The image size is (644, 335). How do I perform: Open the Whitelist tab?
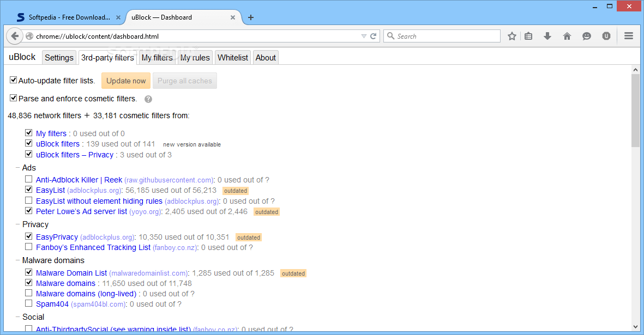pos(233,58)
